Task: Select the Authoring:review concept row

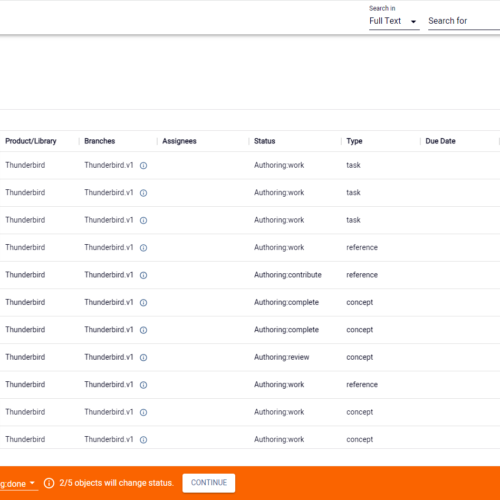Action: click(250, 357)
